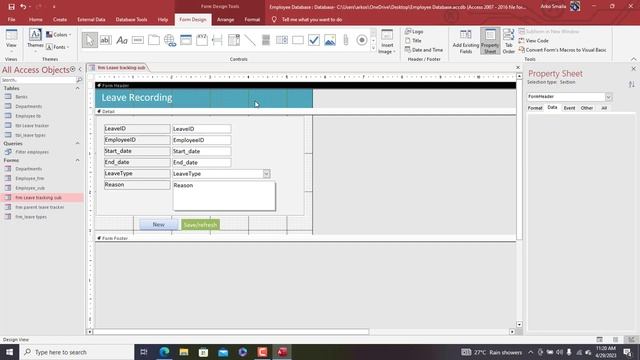Screen dimensions: 640x360
Task: Switch to the Arrange tab
Action: [225, 19]
